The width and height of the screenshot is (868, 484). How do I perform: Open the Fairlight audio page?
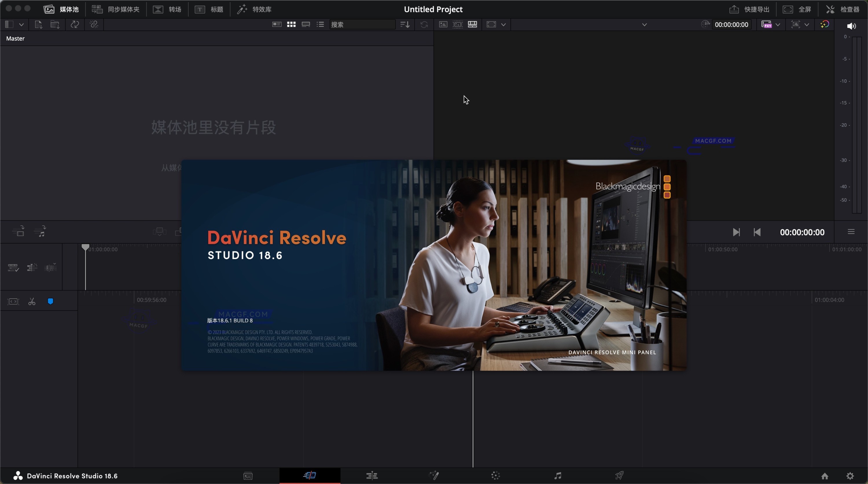click(557, 476)
